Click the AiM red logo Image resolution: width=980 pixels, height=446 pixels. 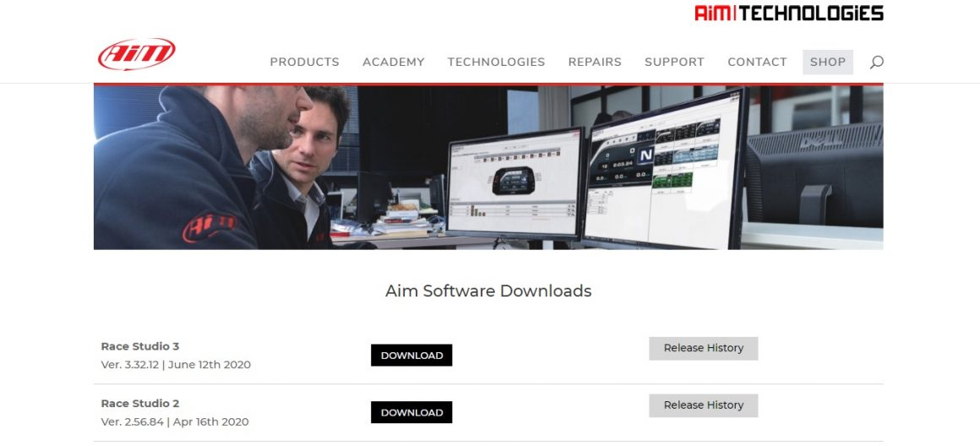click(136, 54)
